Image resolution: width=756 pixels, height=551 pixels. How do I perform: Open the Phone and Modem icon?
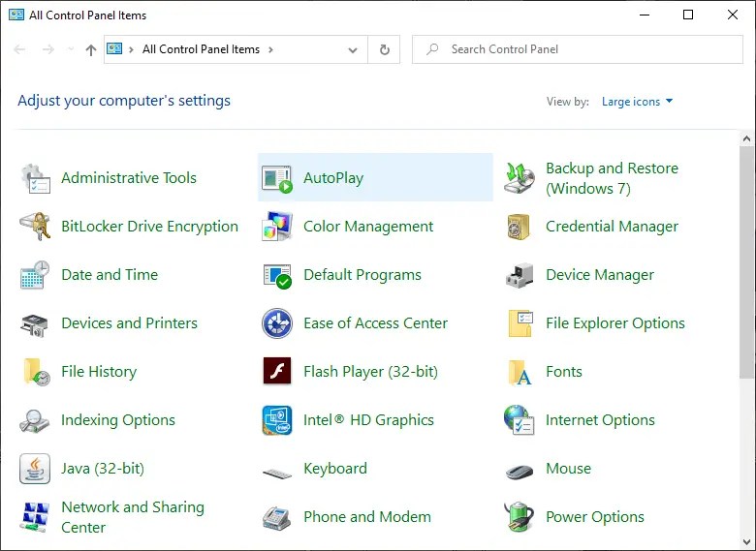[277, 517]
